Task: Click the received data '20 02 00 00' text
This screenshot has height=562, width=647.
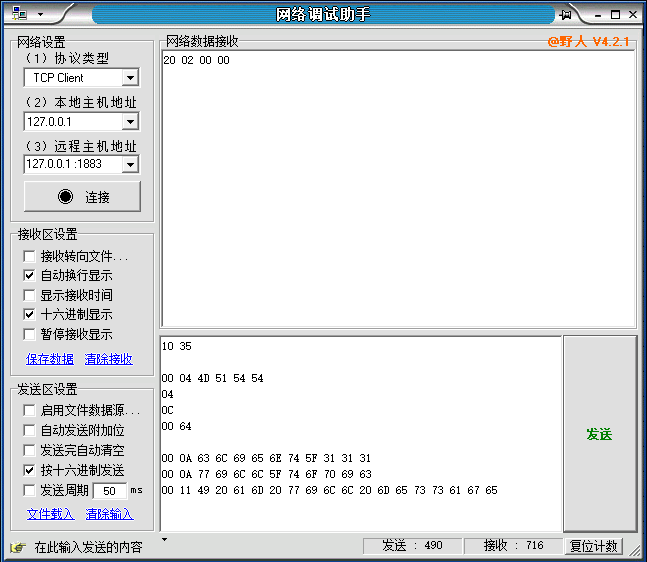Action: tap(196, 60)
